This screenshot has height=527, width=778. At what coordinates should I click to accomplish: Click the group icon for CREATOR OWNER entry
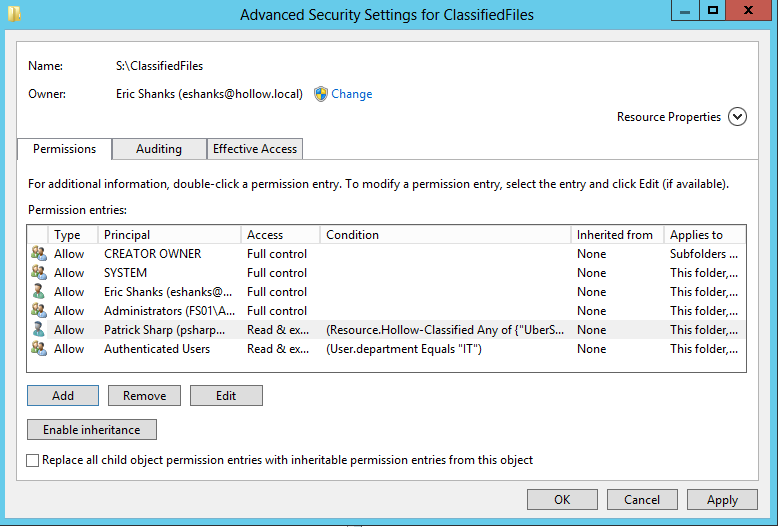[x=38, y=254]
